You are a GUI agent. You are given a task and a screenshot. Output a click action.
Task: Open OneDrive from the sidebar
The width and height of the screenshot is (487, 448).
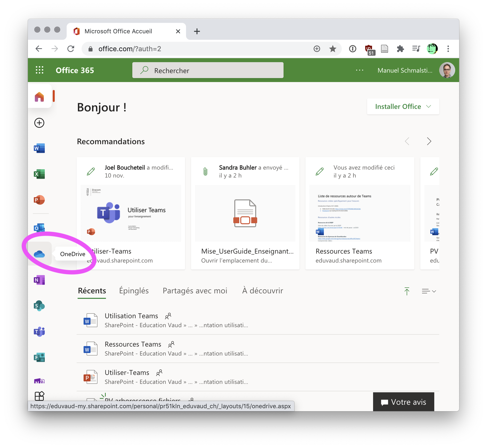pyautogui.click(x=39, y=254)
